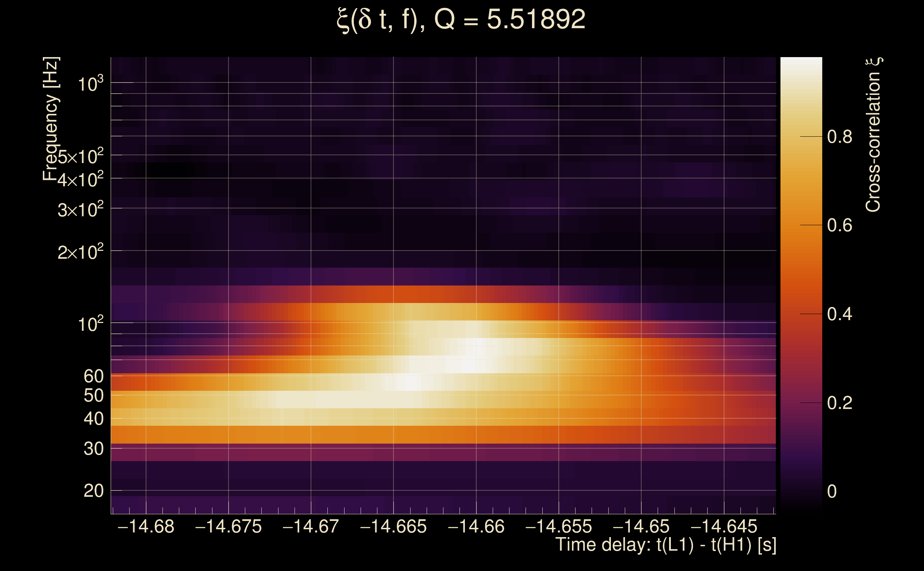Click the 30 Hz y-axis tick label

[x=93, y=449]
